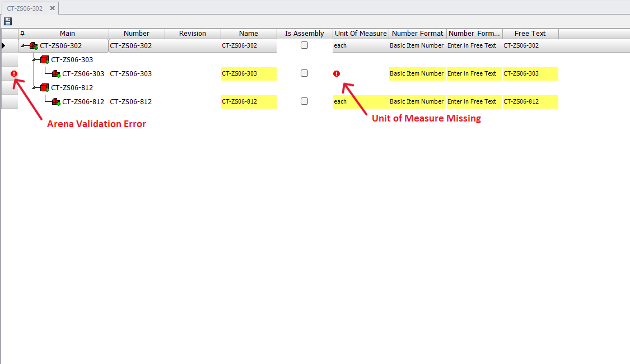Click the Is Assembly column header
Image resolution: width=630 pixels, height=364 pixels.
[305, 34]
